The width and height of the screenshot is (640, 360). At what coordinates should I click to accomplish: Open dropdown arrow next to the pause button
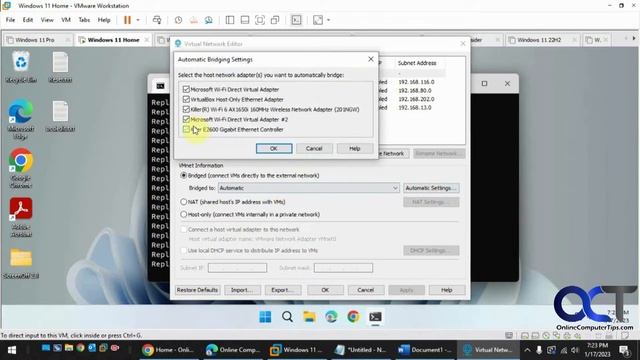coord(138,20)
